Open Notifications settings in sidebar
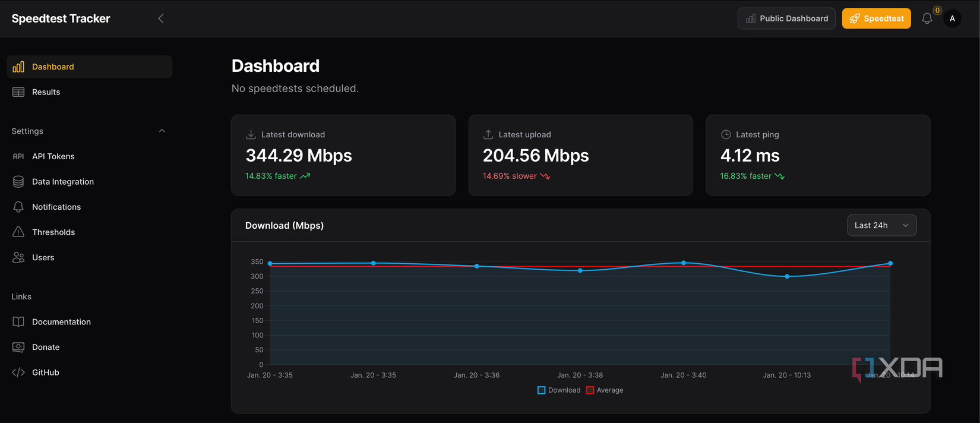 [56, 207]
